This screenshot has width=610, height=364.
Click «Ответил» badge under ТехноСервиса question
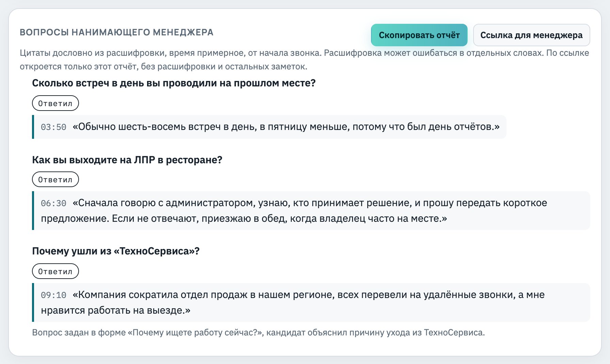55,271
